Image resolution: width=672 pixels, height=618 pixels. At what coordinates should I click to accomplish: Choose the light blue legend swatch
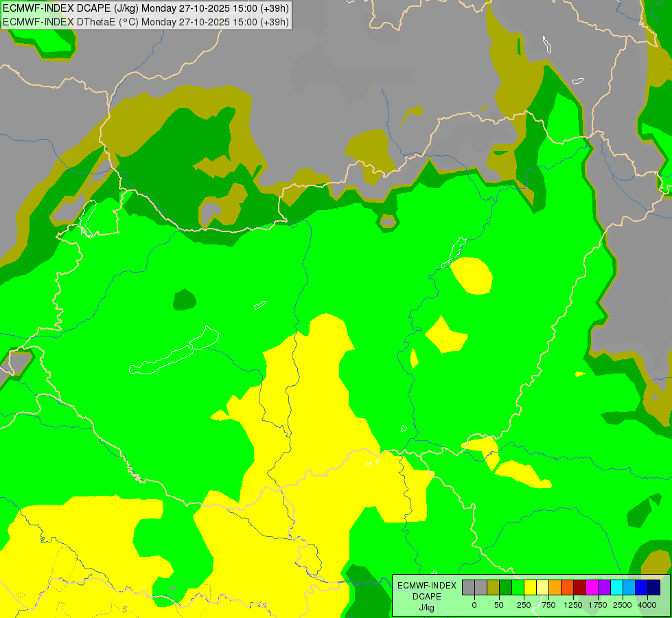point(629,587)
